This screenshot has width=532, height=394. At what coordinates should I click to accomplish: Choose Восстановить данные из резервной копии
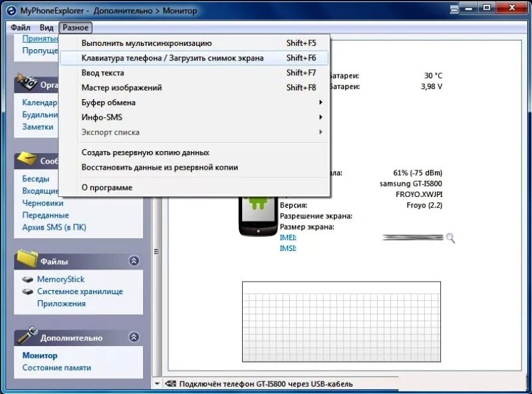(x=194, y=167)
